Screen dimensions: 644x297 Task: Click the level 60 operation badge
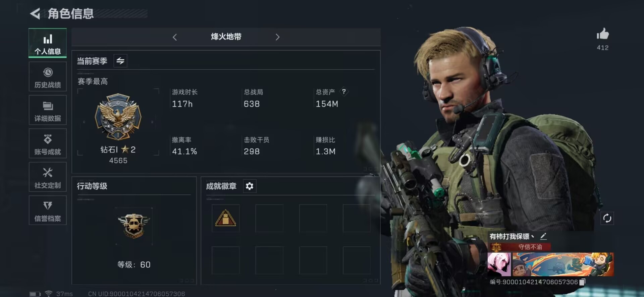pyautogui.click(x=133, y=226)
